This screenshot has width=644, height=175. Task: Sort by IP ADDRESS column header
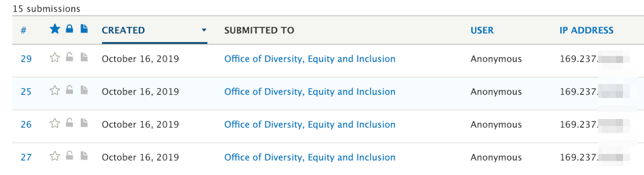click(586, 30)
